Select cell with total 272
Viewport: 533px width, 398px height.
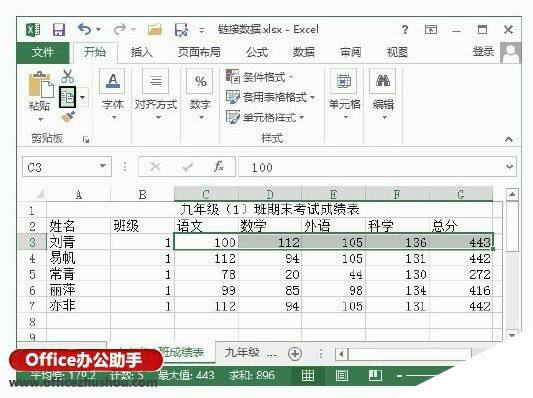pos(461,274)
